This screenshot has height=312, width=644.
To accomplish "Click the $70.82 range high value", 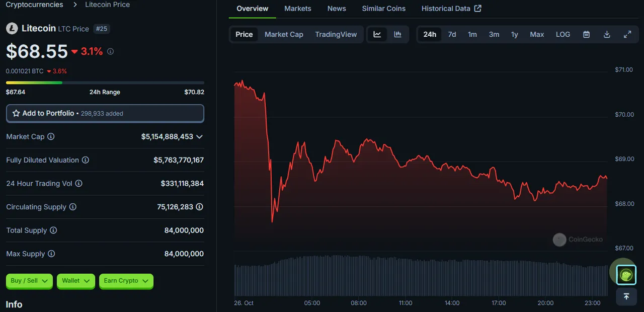I will 194,92.
